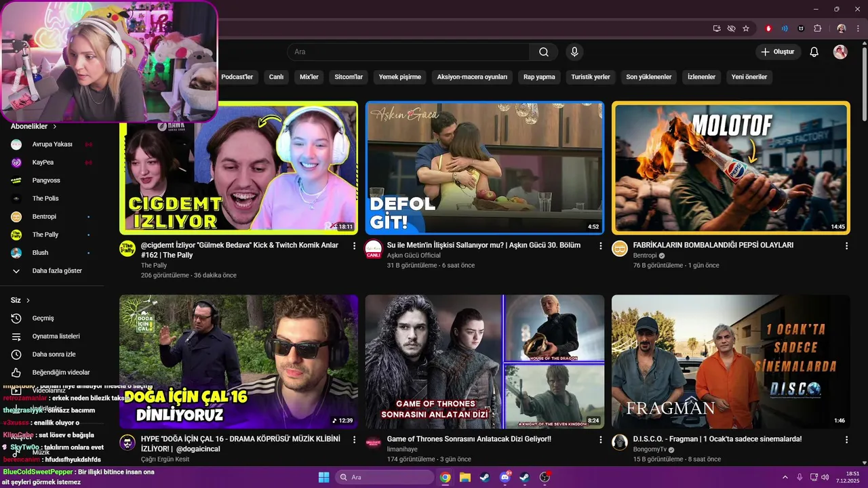868x488 pixels.
Task: Open OBS Studio from the taskbar
Action: click(x=545, y=477)
